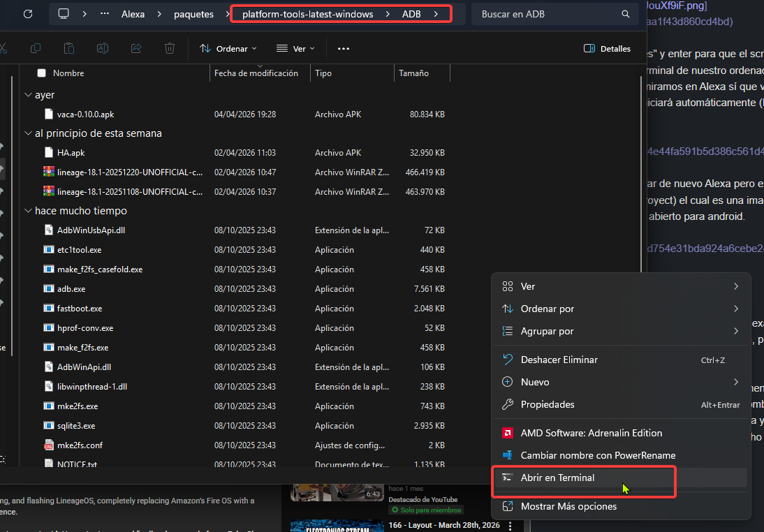Open the Ordenar dropdown
This screenshot has width=764, height=532.
click(228, 49)
